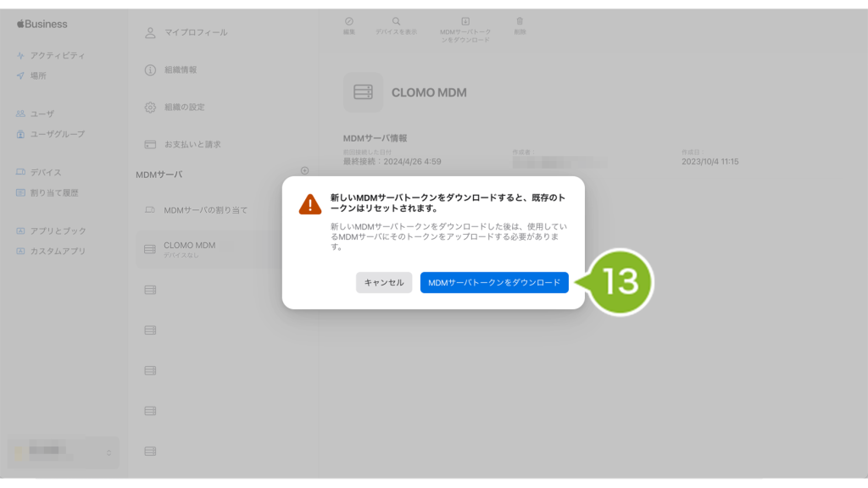Image resolution: width=868 pixels, height=488 pixels.
Task: Click the お支払いと請求 card icon
Action: click(x=150, y=144)
